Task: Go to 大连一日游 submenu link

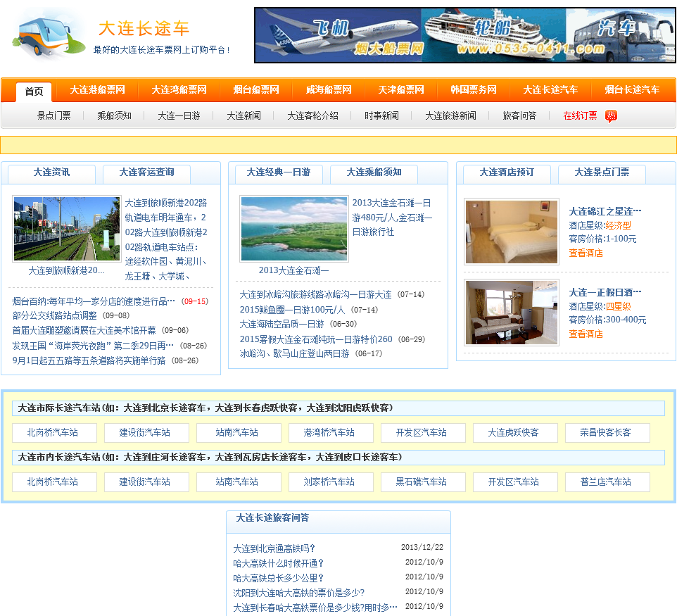Action: click(179, 115)
